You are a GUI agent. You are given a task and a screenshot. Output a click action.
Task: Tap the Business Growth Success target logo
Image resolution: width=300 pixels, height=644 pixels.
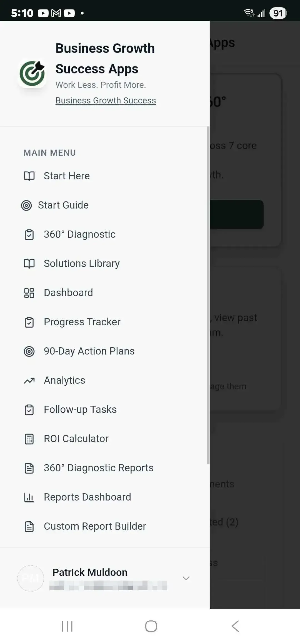tap(32, 73)
